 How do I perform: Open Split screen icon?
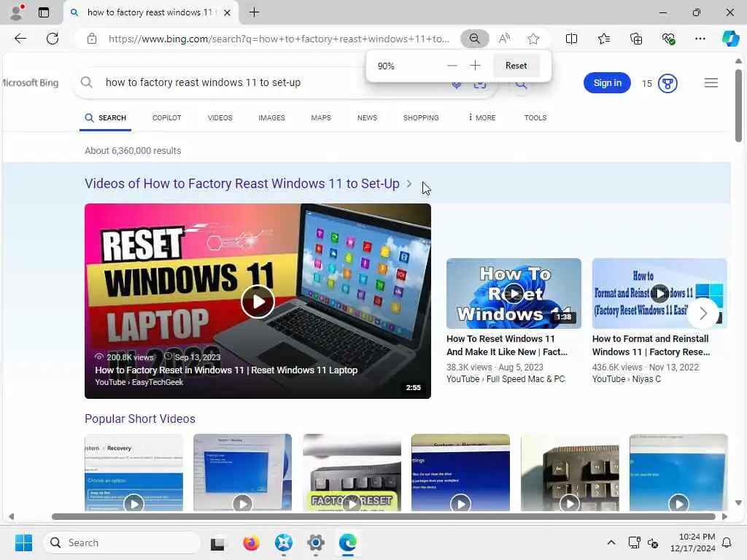571,39
